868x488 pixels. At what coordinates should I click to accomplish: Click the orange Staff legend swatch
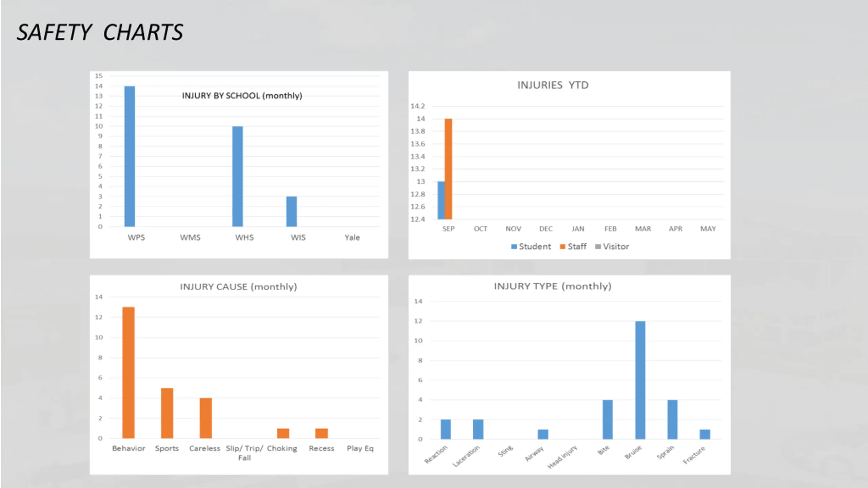tap(563, 246)
